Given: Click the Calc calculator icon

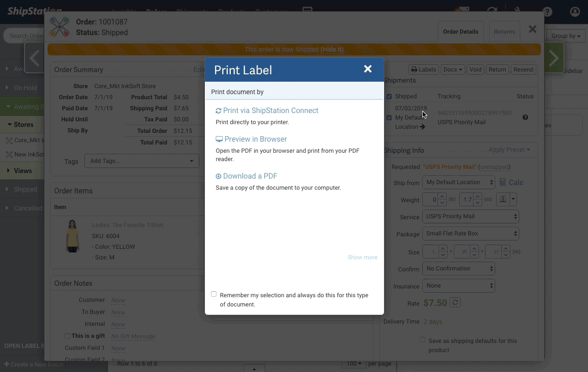Looking at the screenshot, I should (x=503, y=183).
